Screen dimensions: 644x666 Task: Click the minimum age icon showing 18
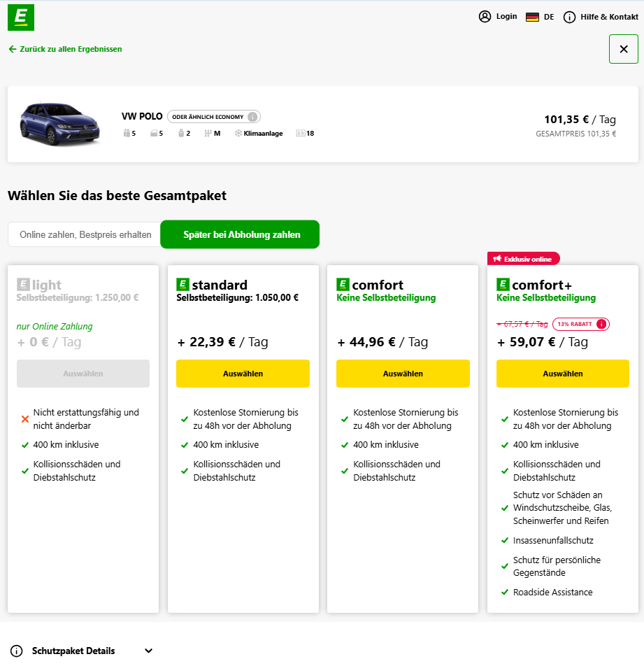click(301, 134)
